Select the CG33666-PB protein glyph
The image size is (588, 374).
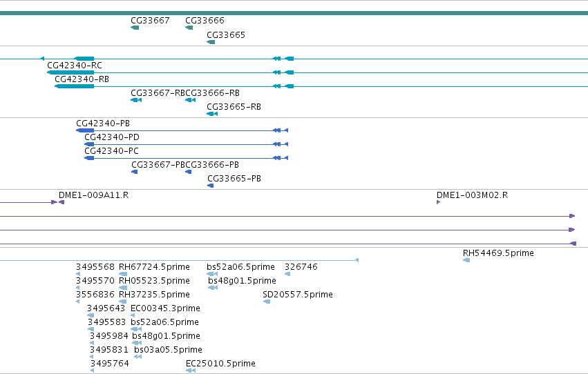click(x=188, y=172)
